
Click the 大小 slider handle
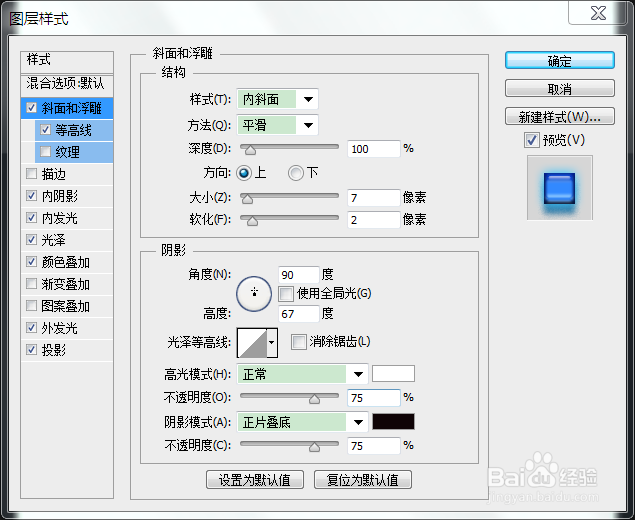247,199
